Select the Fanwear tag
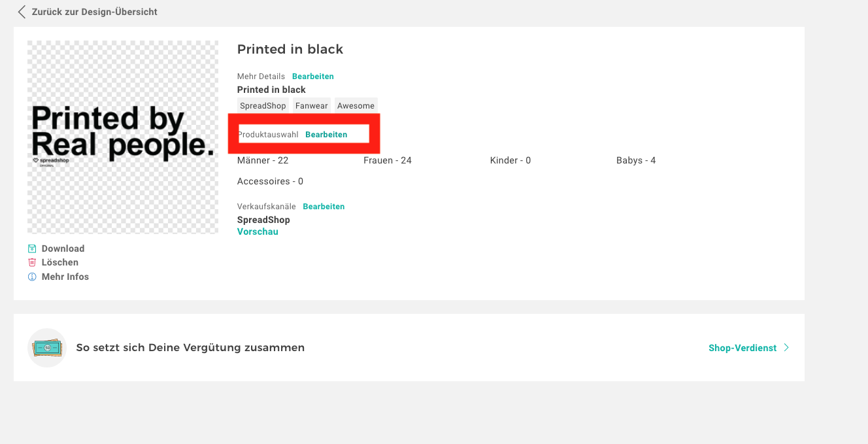This screenshot has height=444, width=868. point(311,106)
